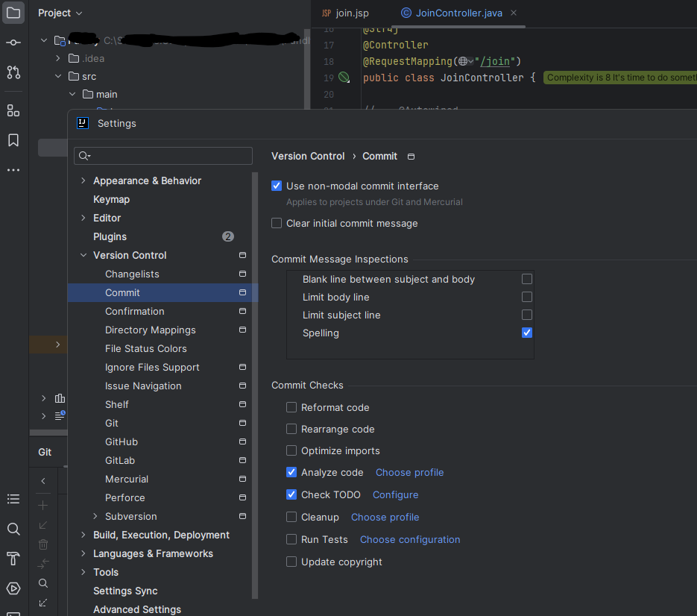The height and width of the screenshot is (616, 697).
Task: Check the Update copyright option
Action: (x=291, y=562)
